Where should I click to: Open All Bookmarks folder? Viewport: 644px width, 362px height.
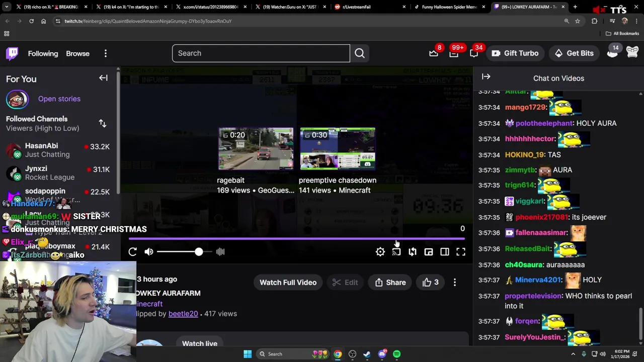622,34
